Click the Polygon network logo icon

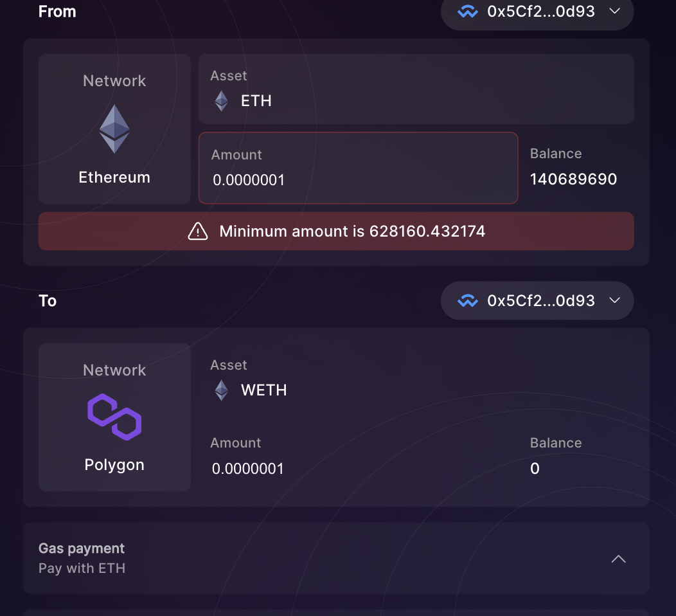(114, 417)
